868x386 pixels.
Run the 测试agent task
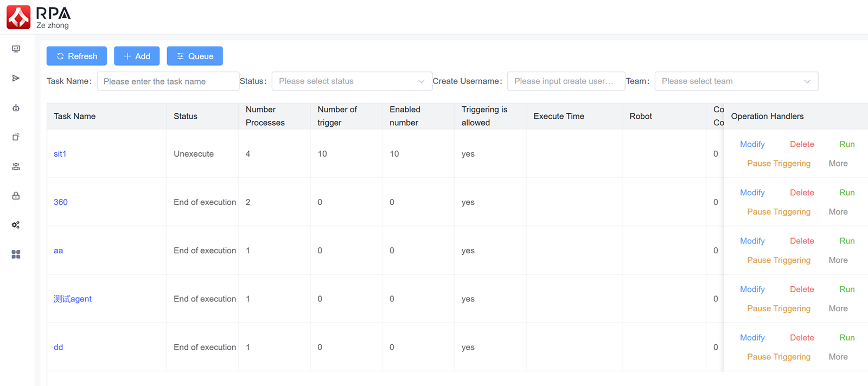847,289
